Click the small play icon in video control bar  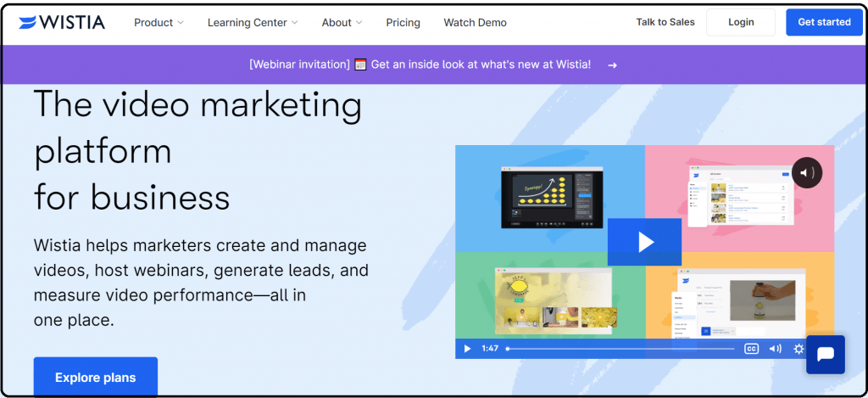click(467, 349)
